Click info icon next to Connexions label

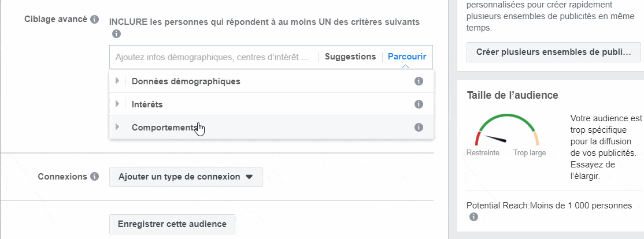click(95, 177)
